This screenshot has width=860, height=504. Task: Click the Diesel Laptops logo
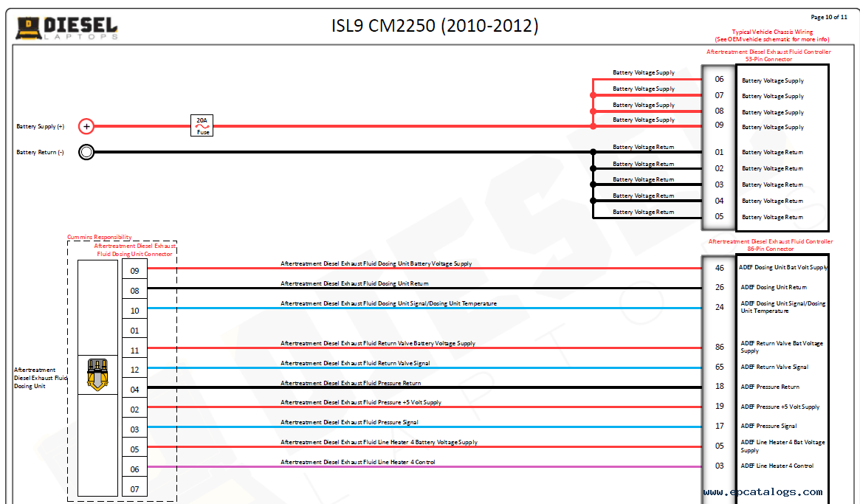[x=66, y=28]
